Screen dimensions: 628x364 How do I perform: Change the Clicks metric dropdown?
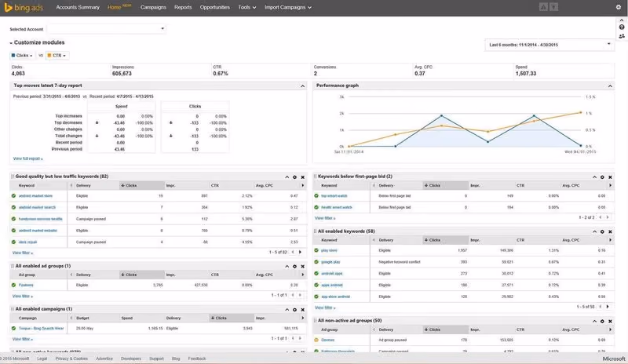pyautogui.click(x=22, y=55)
